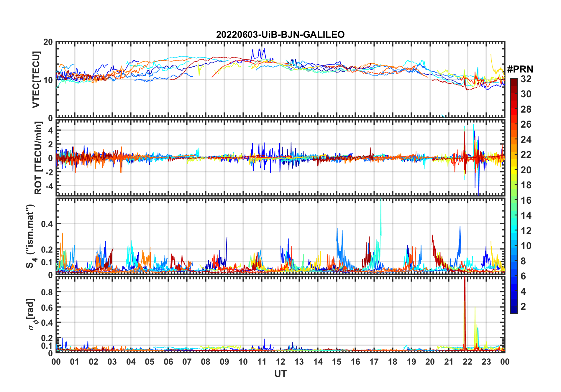Select the x-axis hour label 06

(x=168, y=362)
